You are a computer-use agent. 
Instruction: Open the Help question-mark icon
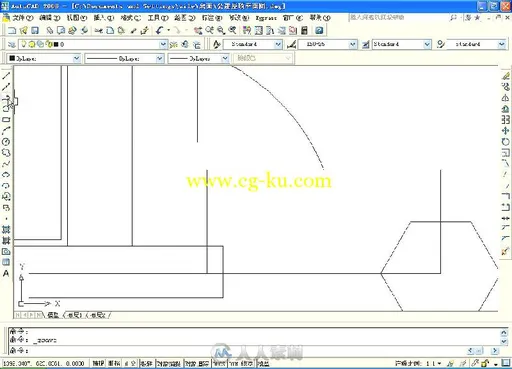coord(319,31)
